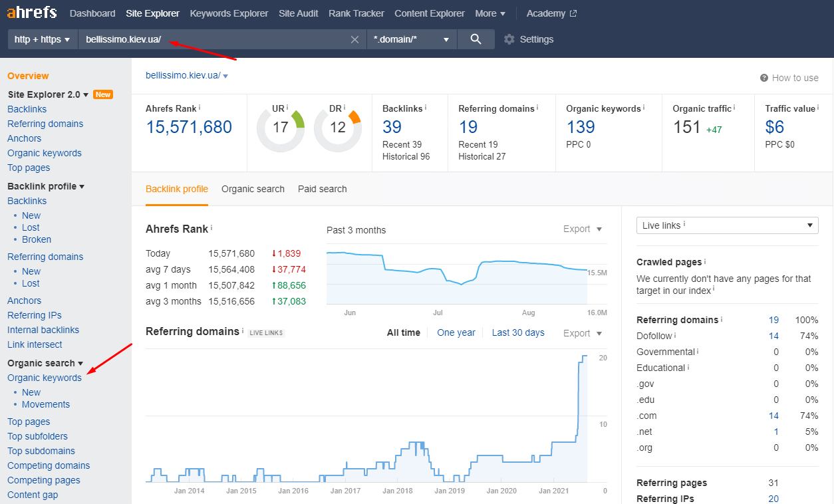Switch to the Paid search tab
The width and height of the screenshot is (834, 504).
[x=322, y=189]
